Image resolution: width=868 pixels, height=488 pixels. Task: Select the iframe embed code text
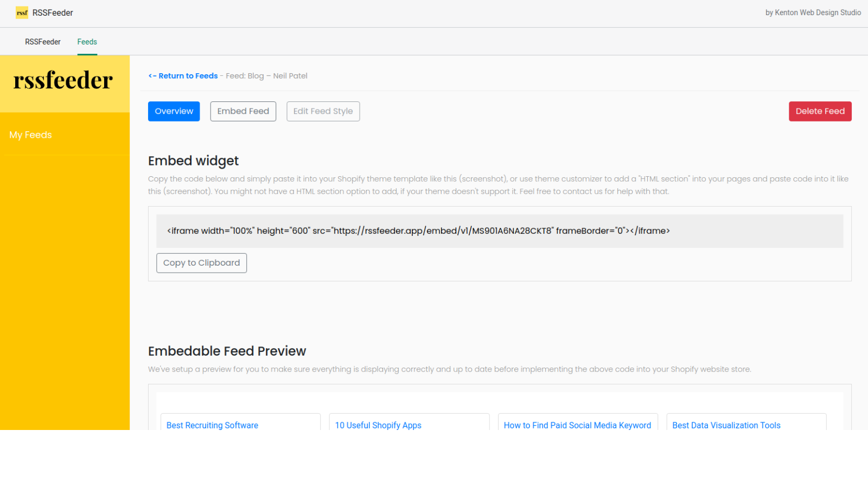(418, 231)
